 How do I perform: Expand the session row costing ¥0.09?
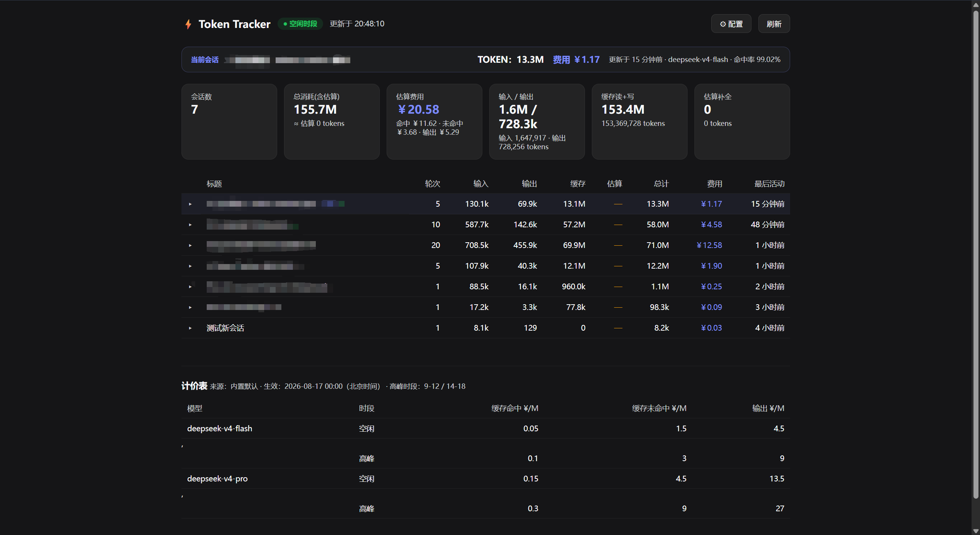tap(190, 307)
